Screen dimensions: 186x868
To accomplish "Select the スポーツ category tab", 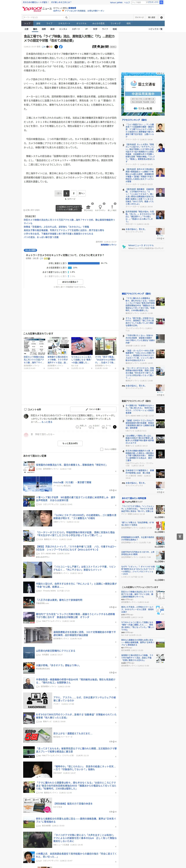I will click(x=76, y=29).
